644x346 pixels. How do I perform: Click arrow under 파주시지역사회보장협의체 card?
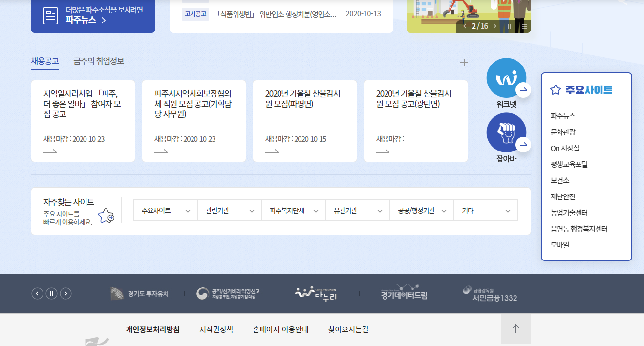click(161, 151)
